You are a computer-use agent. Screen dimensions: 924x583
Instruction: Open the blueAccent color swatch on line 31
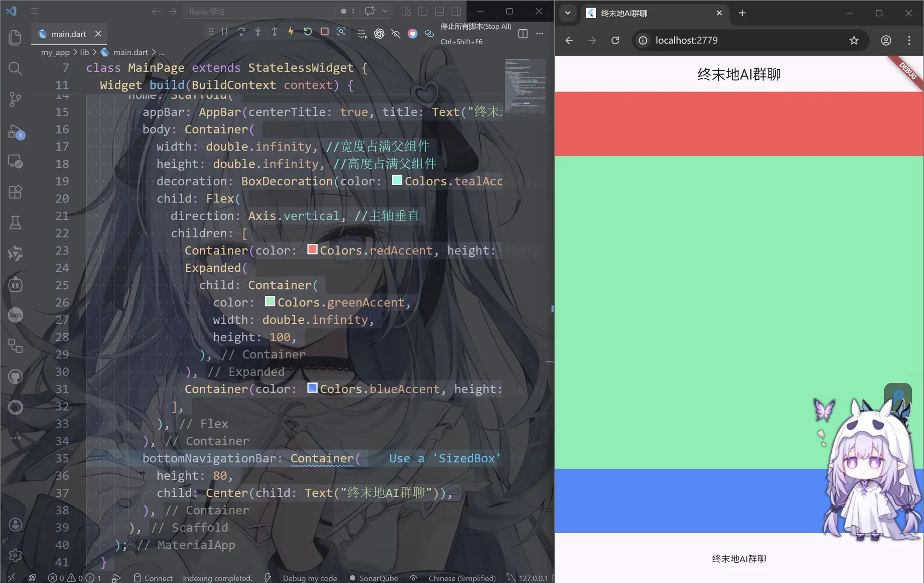(312, 388)
